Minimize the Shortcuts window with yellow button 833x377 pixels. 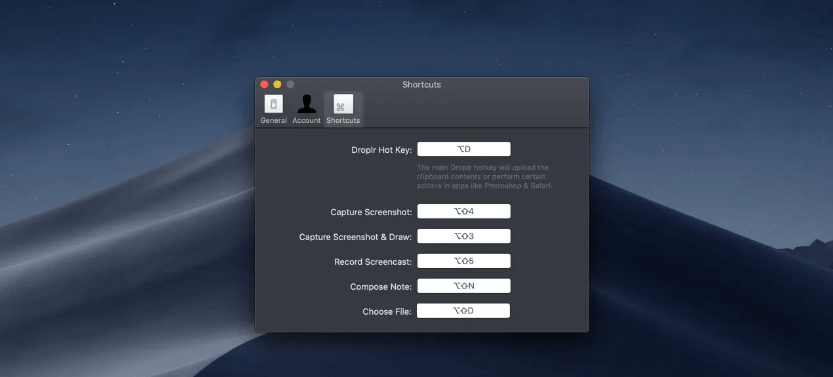(x=277, y=84)
